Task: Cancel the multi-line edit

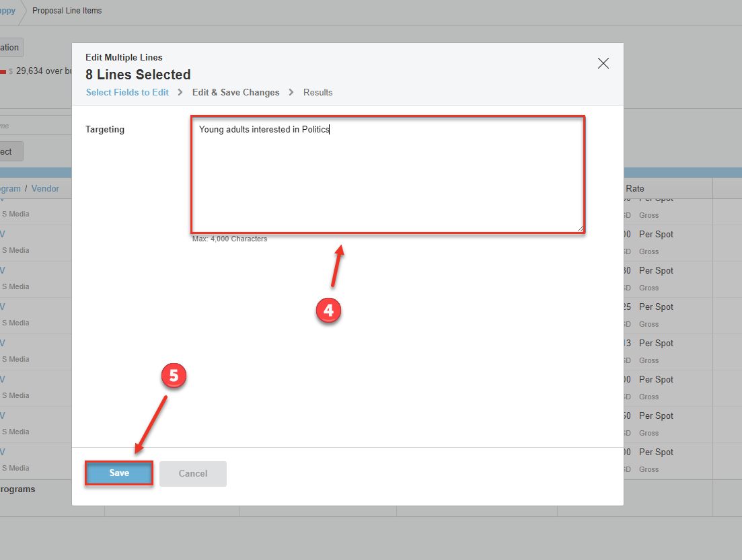Action: [x=193, y=473]
